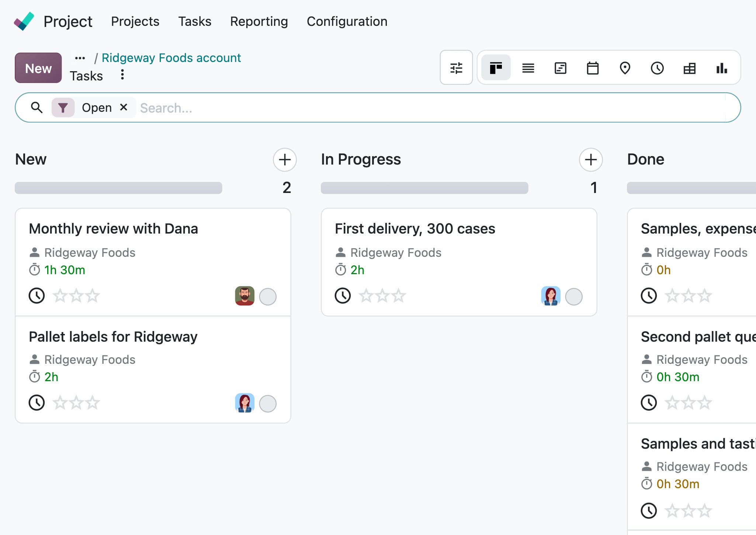Set second priority star on First delivery, 300 cases
This screenshot has height=535, width=756.
point(382,296)
